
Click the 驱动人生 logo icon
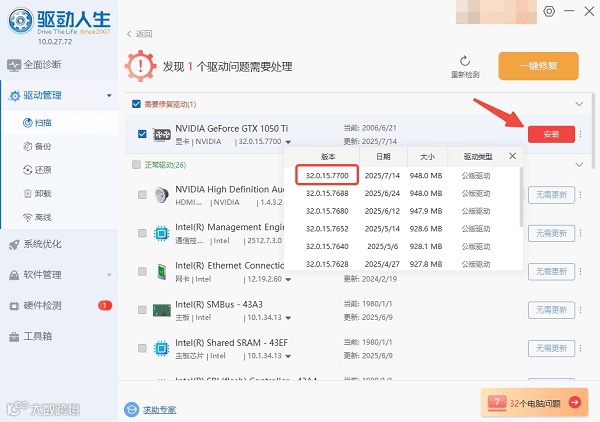pos(20,20)
